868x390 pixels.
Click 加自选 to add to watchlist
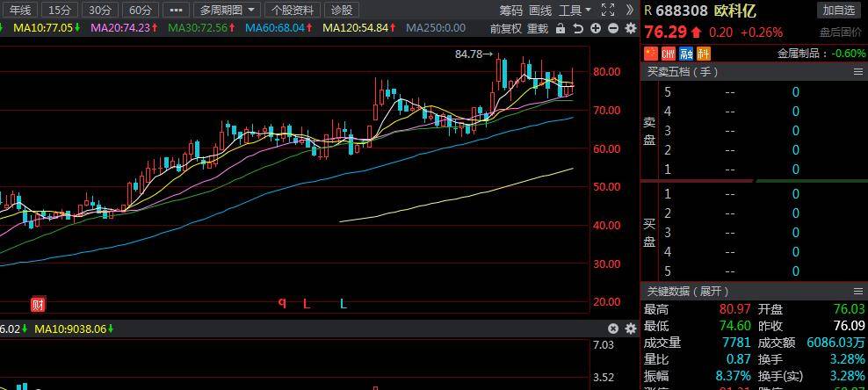[839, 10]
